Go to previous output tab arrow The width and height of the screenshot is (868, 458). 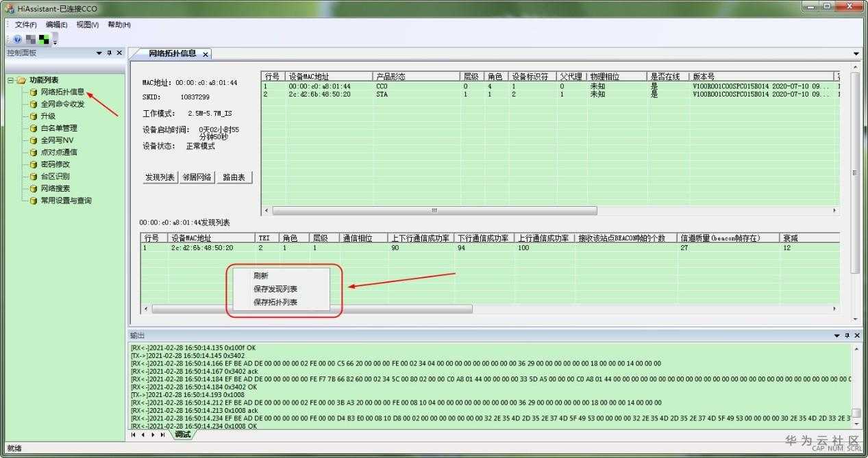(143, 435)
